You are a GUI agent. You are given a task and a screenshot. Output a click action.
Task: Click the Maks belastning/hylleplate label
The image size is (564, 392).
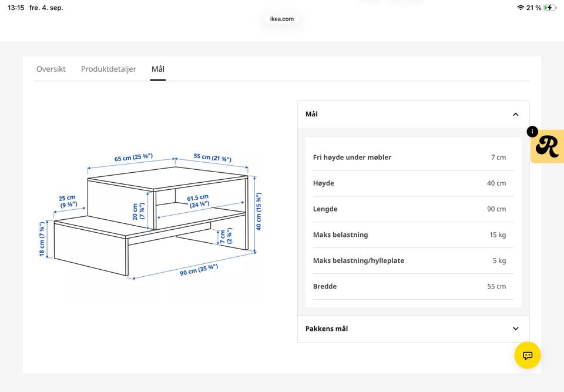tap(358, 260)
